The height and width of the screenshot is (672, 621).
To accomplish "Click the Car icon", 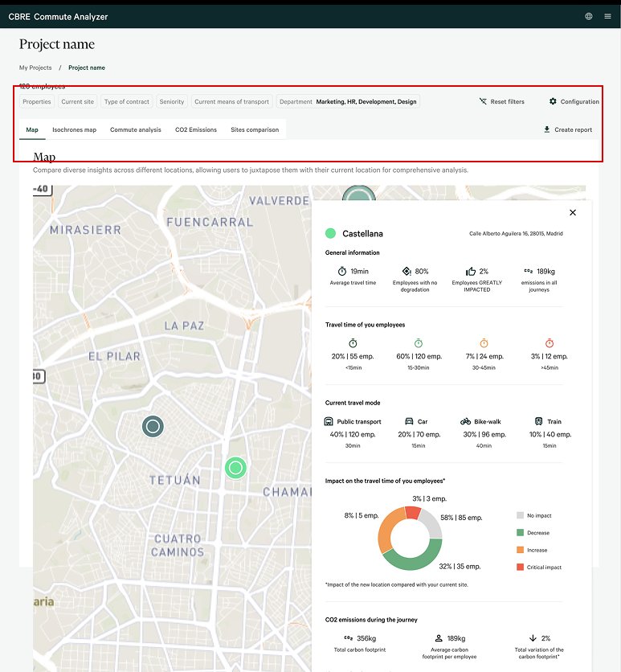I will (x=409, y=421).
